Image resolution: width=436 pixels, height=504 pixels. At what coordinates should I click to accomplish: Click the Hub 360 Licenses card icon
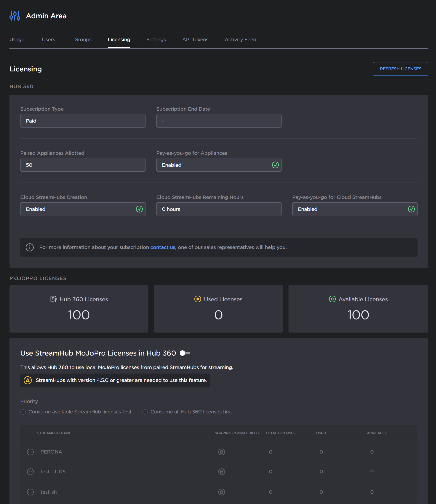click(53, 299)
